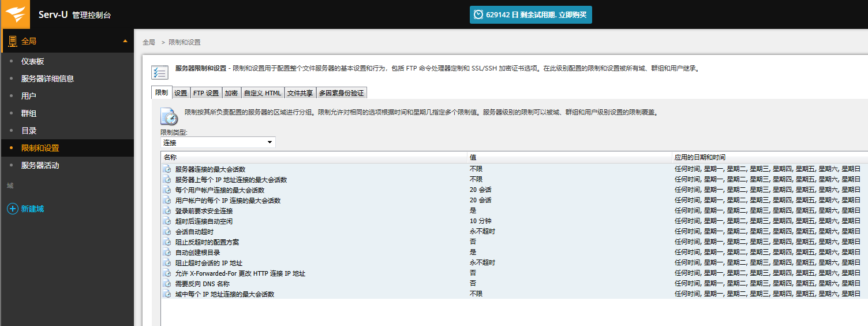Click the 服务器限制和设置 checklist icon
The width and height of the screenshot is (868, 326).
tap(160, 72)
